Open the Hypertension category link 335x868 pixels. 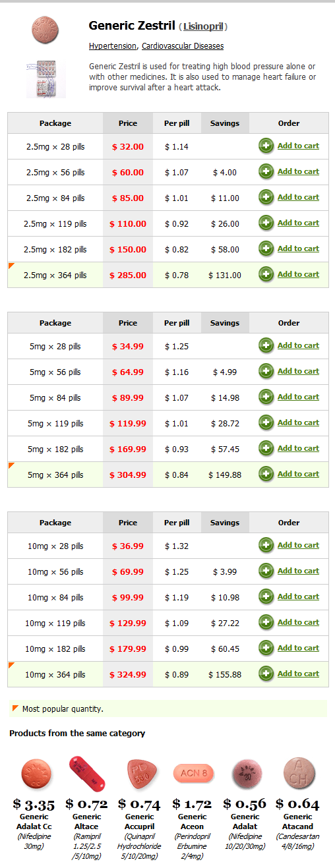tap(113, 46)
